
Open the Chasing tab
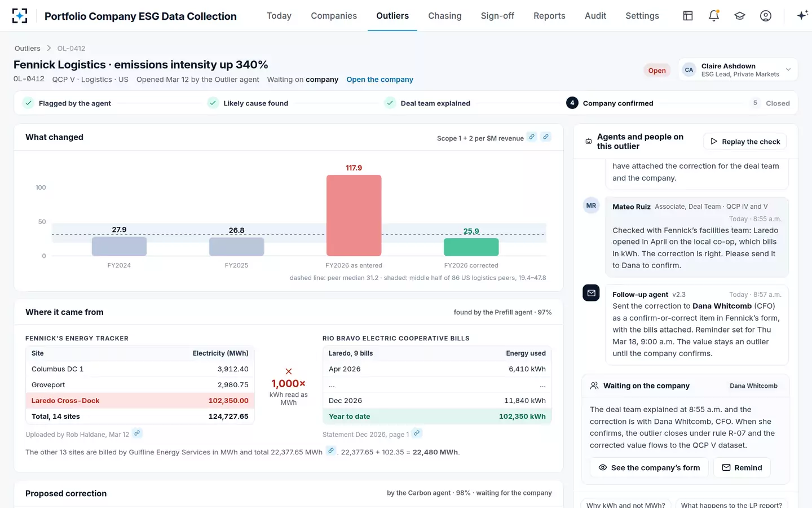point(445,16)
